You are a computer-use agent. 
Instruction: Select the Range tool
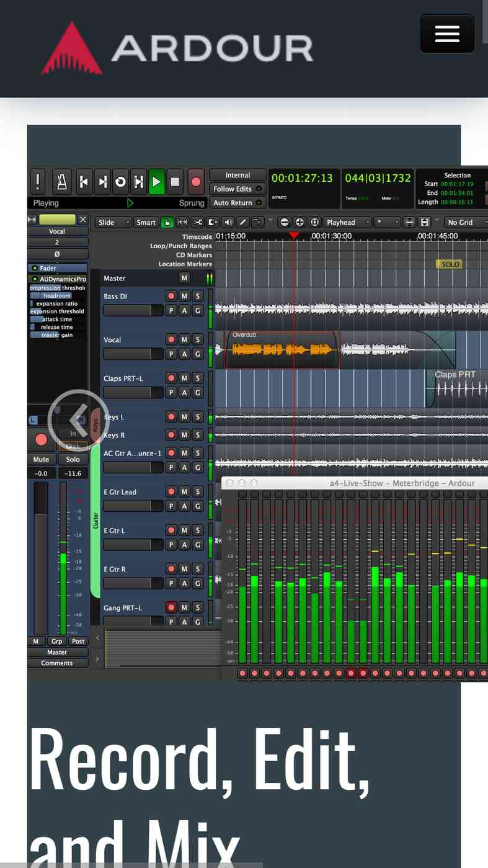[183, 222]
